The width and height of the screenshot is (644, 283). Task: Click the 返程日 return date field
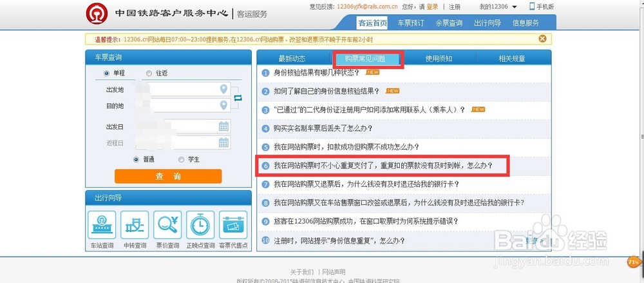pos(182,142)
